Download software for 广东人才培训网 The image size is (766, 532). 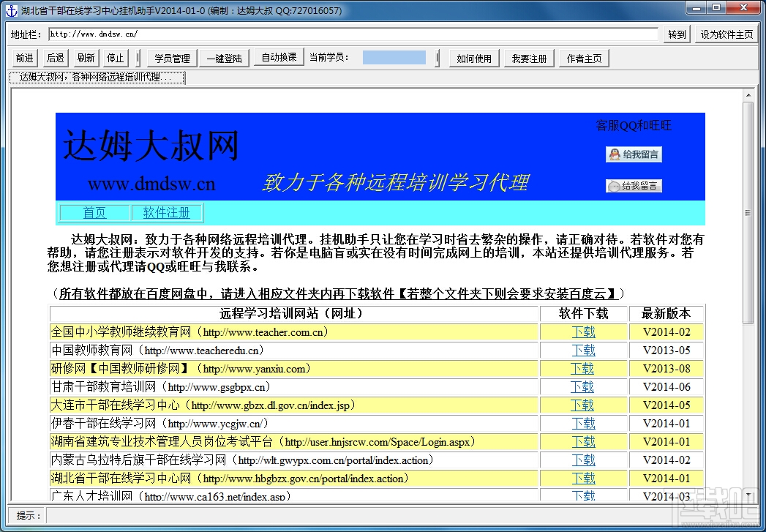coord(583,496)
